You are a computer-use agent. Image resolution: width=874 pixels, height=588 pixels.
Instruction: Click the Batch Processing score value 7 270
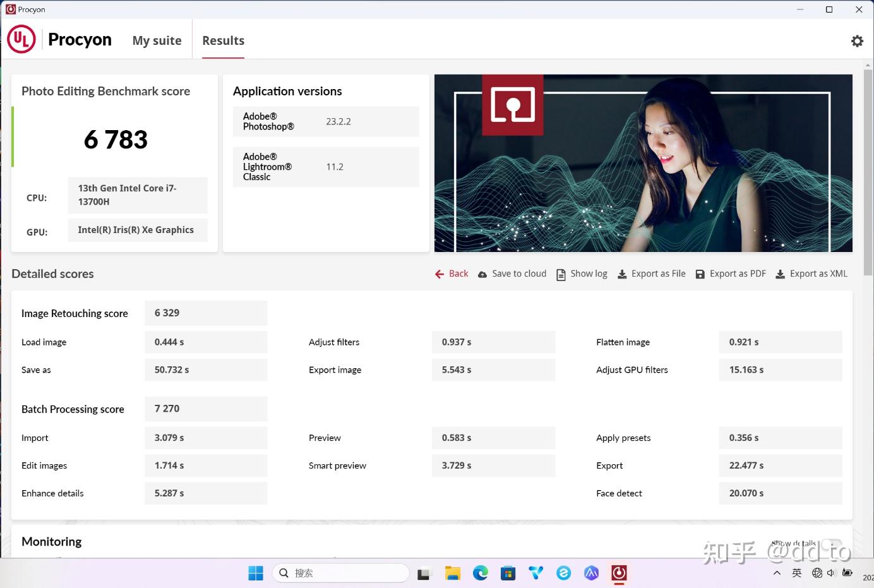(x=206, y=409)
